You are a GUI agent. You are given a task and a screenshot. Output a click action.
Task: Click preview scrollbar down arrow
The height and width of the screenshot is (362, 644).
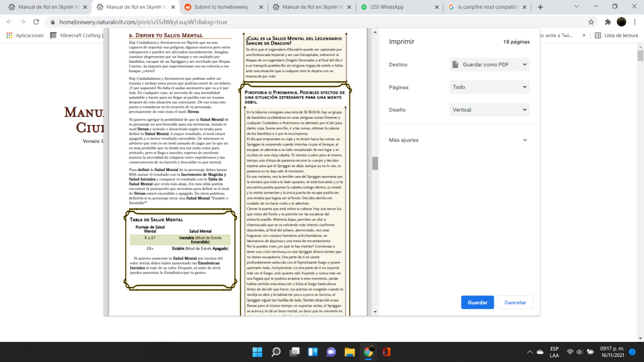pos(375,312)
